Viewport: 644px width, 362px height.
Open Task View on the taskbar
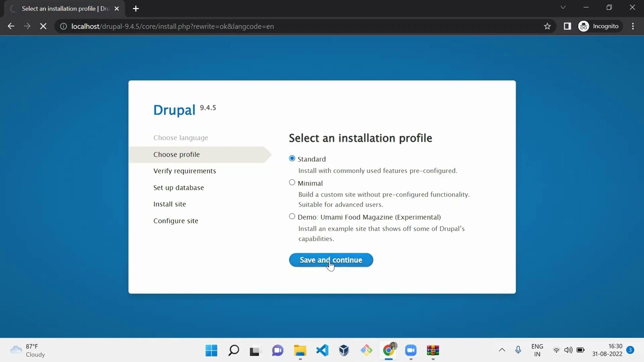(x=255, y=350)
